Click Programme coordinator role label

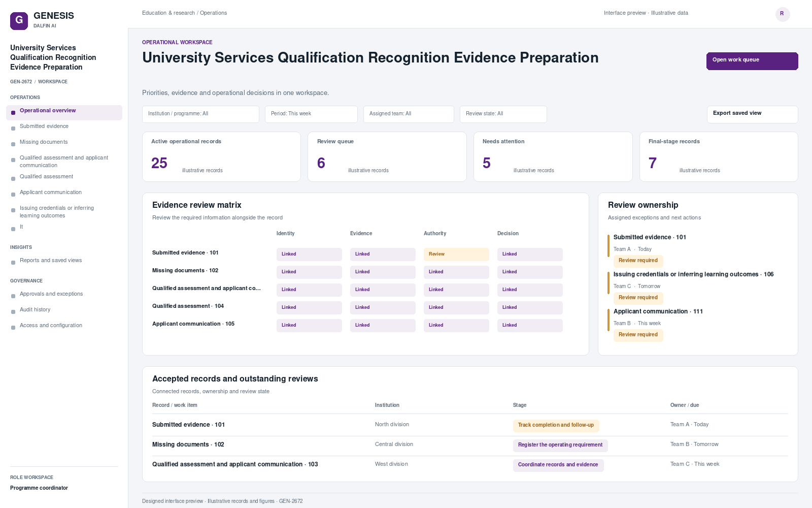[39, 488]
